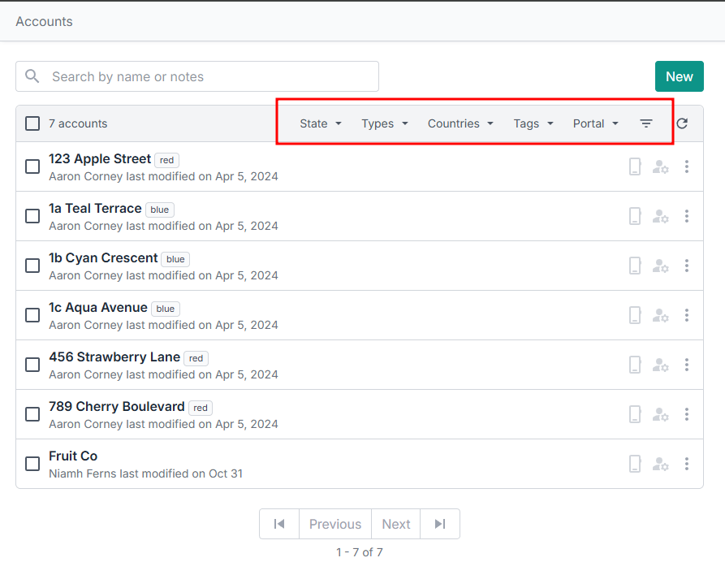Open more options menu for 1b Cyan Crescent

tap(687, 266)
